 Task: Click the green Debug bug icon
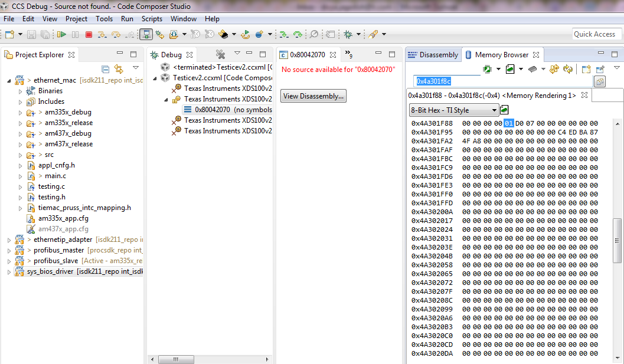click(348, 35)
